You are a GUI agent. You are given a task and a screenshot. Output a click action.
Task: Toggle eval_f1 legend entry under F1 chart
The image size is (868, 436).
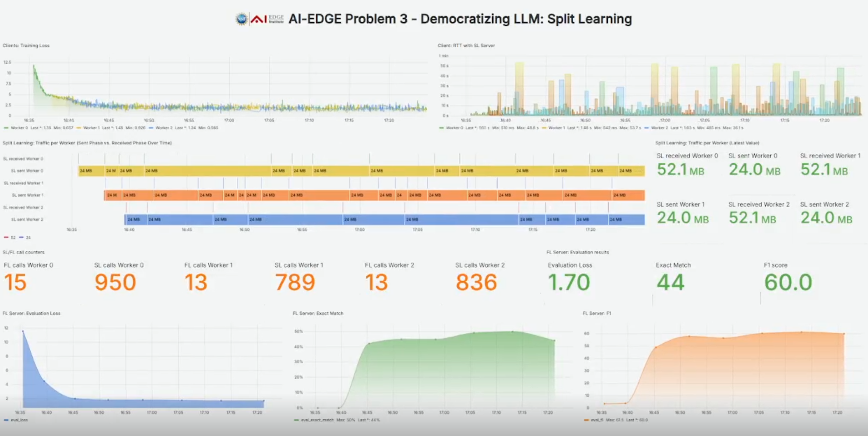[x=596, y=420]
